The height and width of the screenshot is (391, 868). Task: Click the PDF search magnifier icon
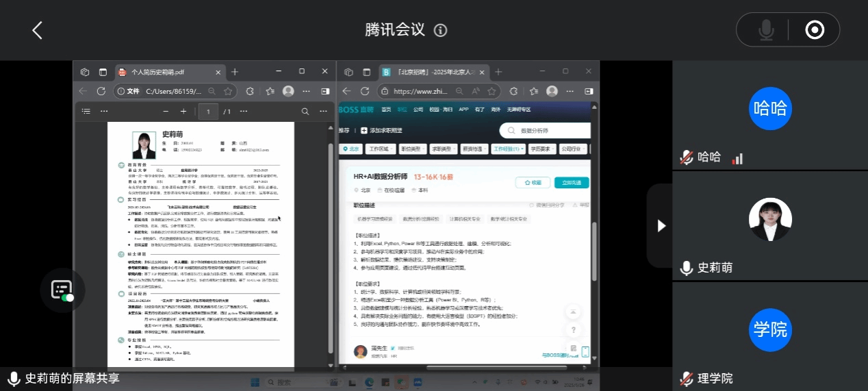(305, 111)
